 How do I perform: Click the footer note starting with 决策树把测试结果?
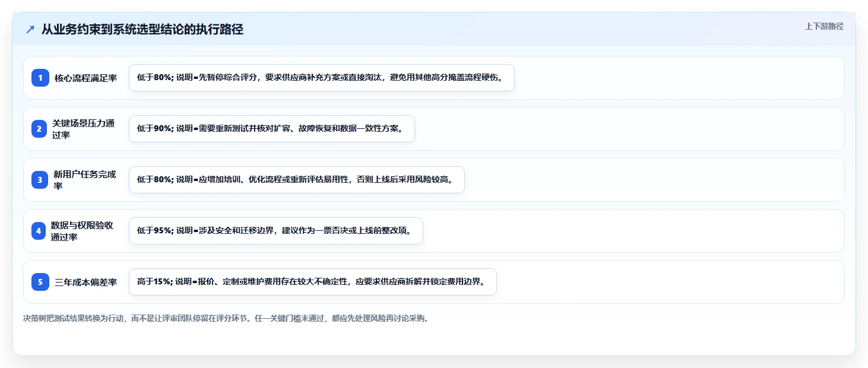pyautogui.click(x=226, y=318)
